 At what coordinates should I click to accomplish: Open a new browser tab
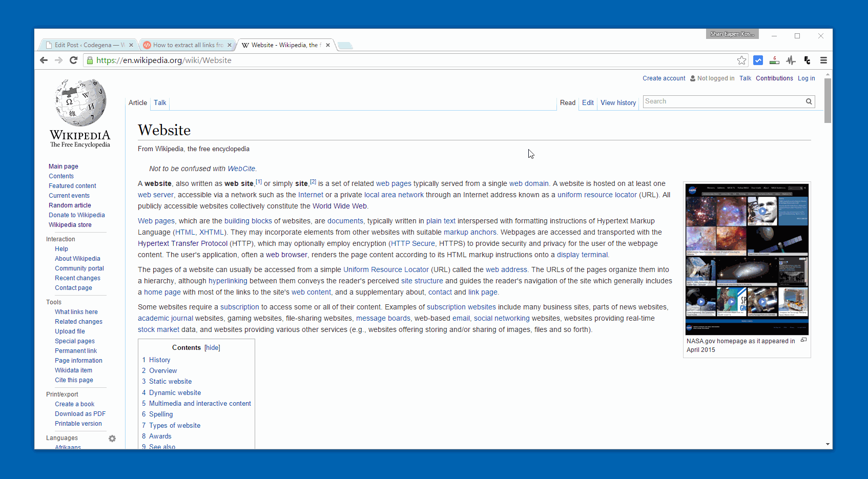tap(345, 46)
